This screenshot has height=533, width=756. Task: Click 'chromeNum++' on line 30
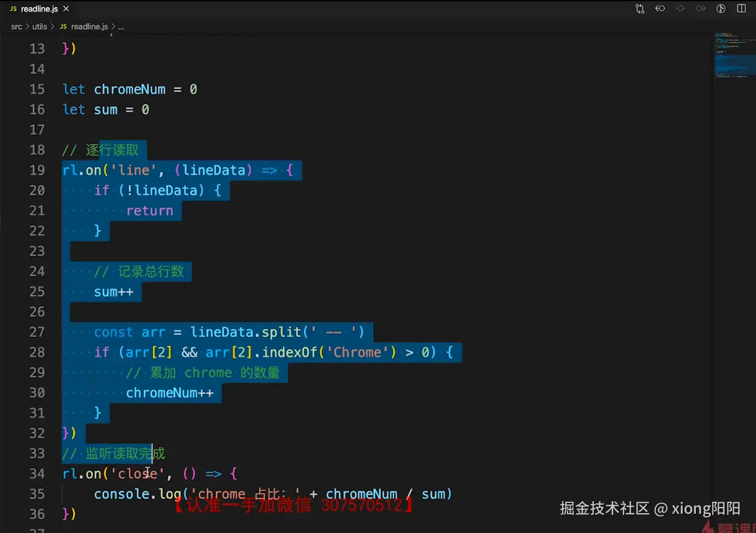click(x=170, y=393)
